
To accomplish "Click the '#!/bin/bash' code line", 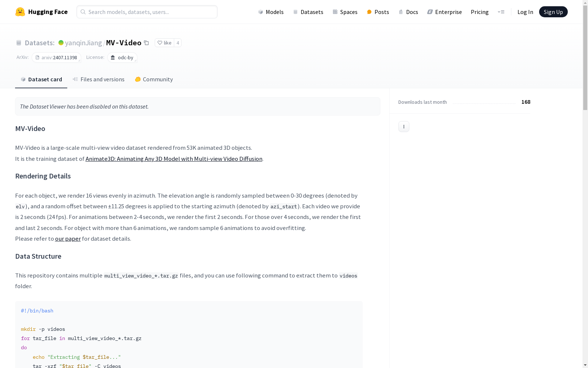I will [37, 311].
